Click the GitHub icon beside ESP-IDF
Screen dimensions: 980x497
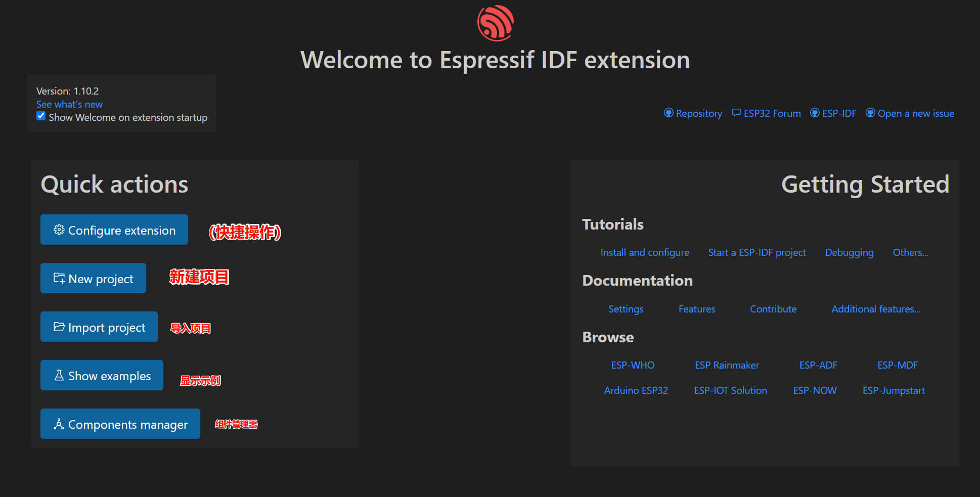coord(815,113)
